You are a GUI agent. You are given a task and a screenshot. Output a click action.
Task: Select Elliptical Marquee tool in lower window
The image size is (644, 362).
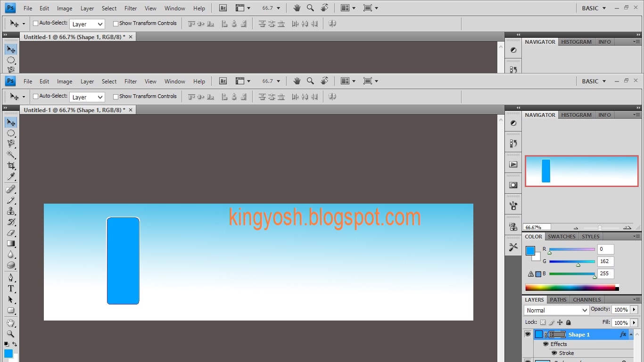point(11,133)
